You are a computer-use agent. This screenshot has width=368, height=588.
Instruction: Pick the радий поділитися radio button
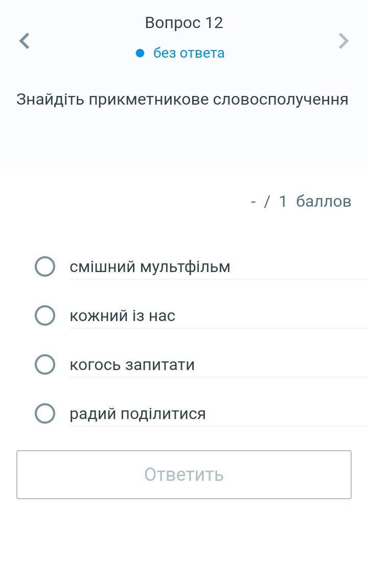(45, 413)
